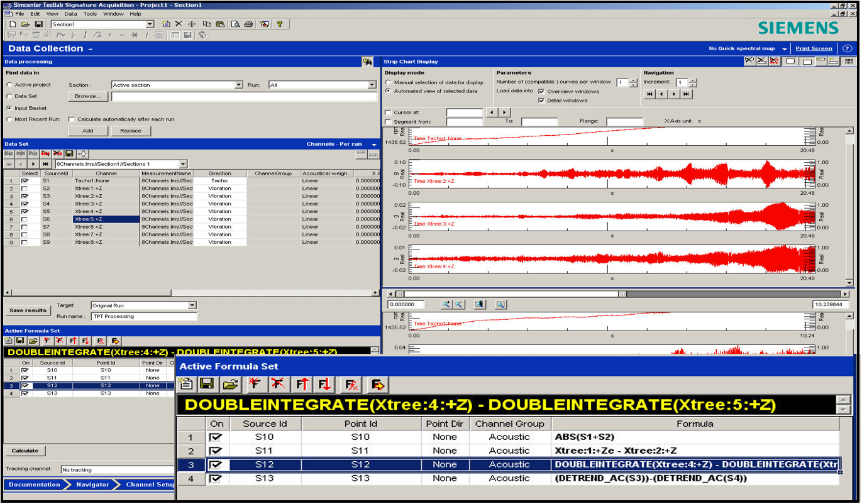Image resolution: width=862 pixels, height=504 pixels.
Task: Click the grid layout icon in Strip Chart header
Action: point(849,61)
